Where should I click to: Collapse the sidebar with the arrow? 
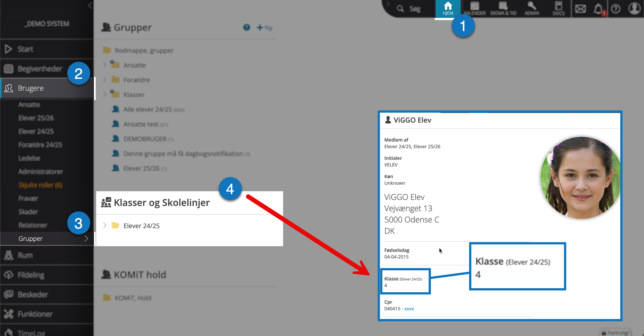pos(90,6)
